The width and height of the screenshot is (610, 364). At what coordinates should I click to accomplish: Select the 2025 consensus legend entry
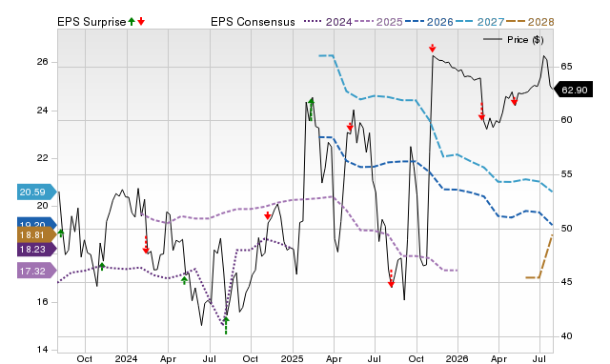point(378,22)
